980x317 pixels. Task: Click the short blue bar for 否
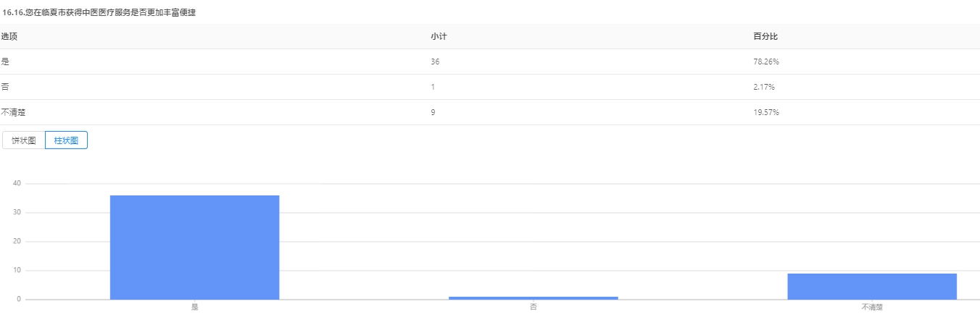(x=533, y=297)
